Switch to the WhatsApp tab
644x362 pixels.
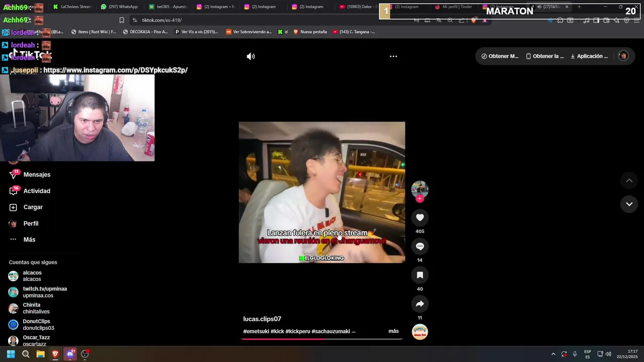[x=120, y=7]
